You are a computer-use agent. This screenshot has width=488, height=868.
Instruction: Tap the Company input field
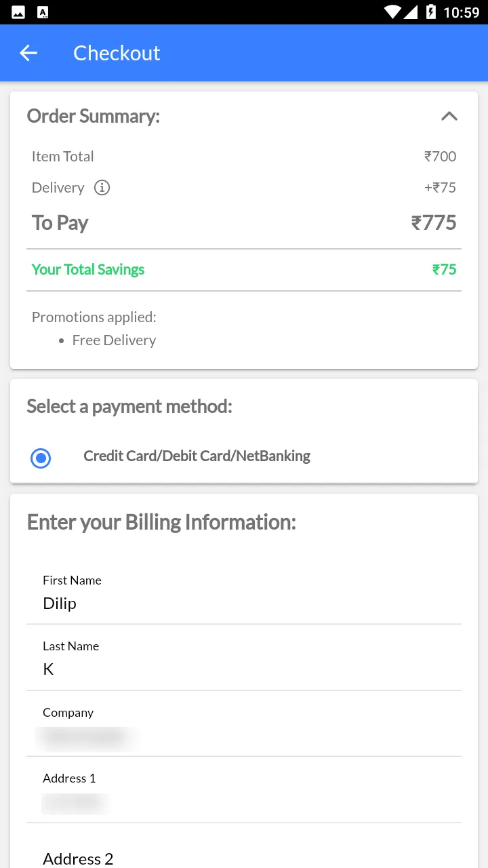point(244,736)
